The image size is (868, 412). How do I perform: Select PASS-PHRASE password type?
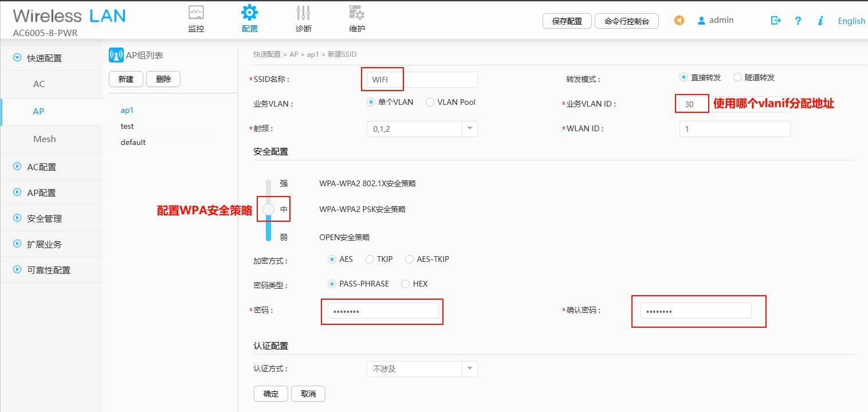332,284
